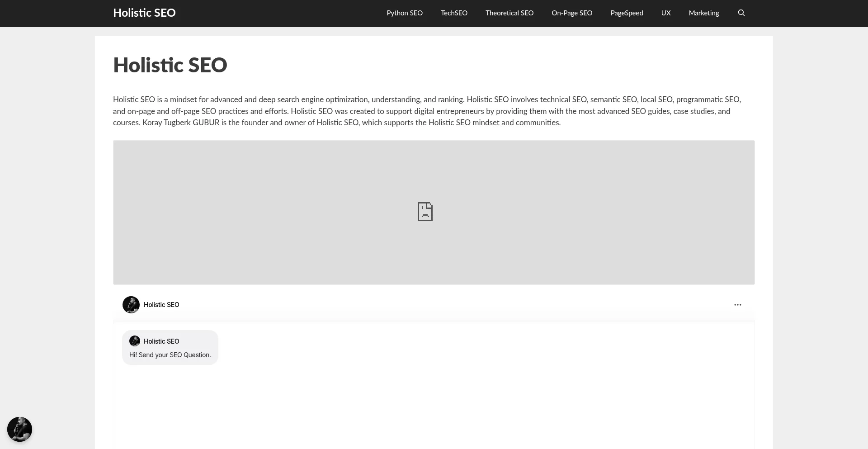
Task: Click the floating chat avatar in the page corner
Action: [19, 429]
